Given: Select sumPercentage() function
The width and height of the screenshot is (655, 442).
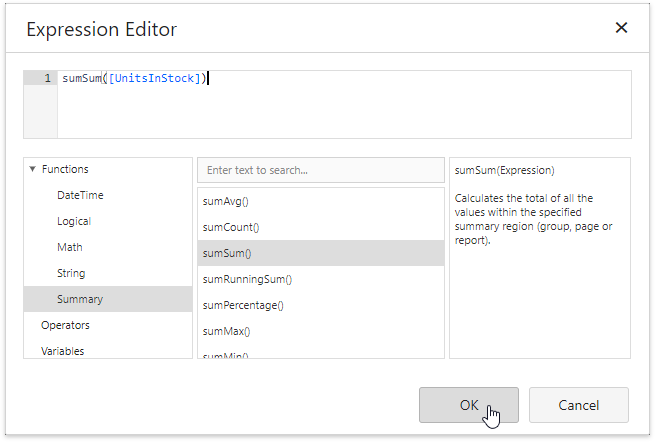Looking at the screenshot, I should 243,305.
